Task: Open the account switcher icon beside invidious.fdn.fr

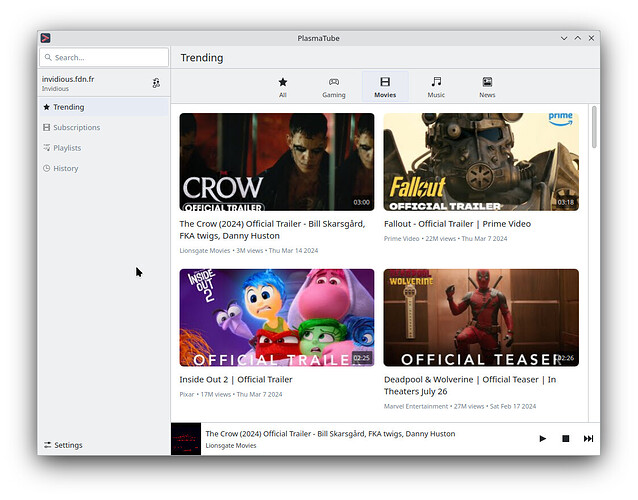Action: pos(156,83)
